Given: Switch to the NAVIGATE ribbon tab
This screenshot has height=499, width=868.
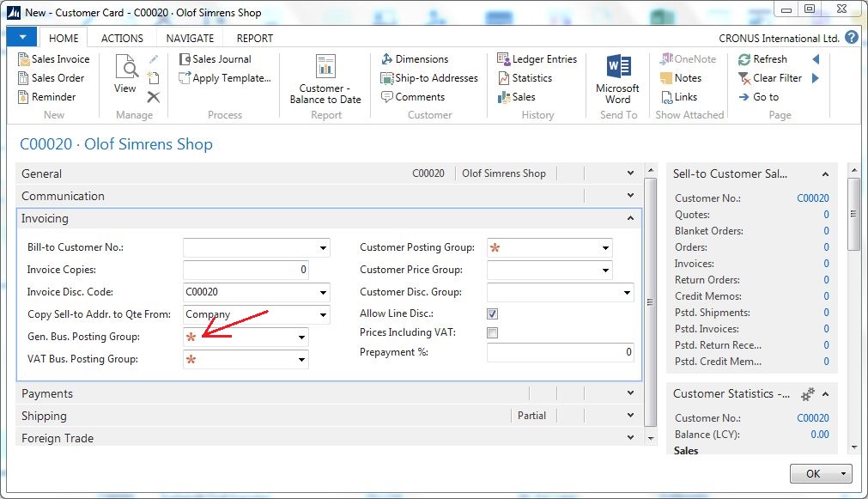Looking at the screenshot, I should (x=190, y=38).
